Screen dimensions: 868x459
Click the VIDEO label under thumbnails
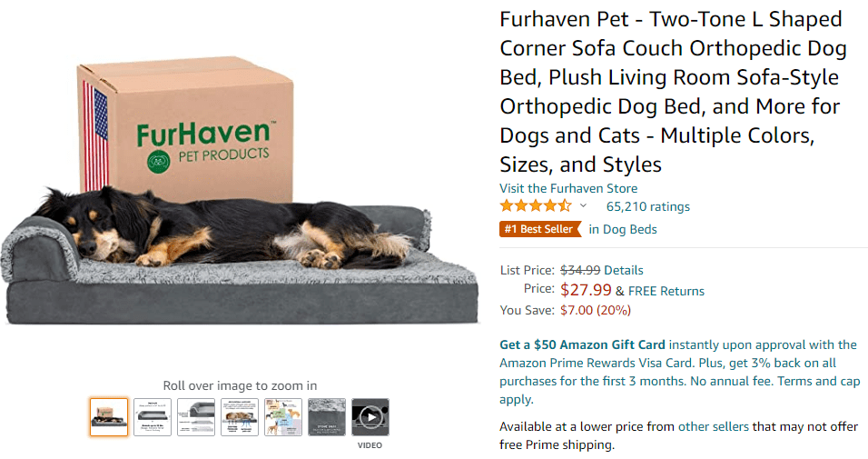[370, 445]
